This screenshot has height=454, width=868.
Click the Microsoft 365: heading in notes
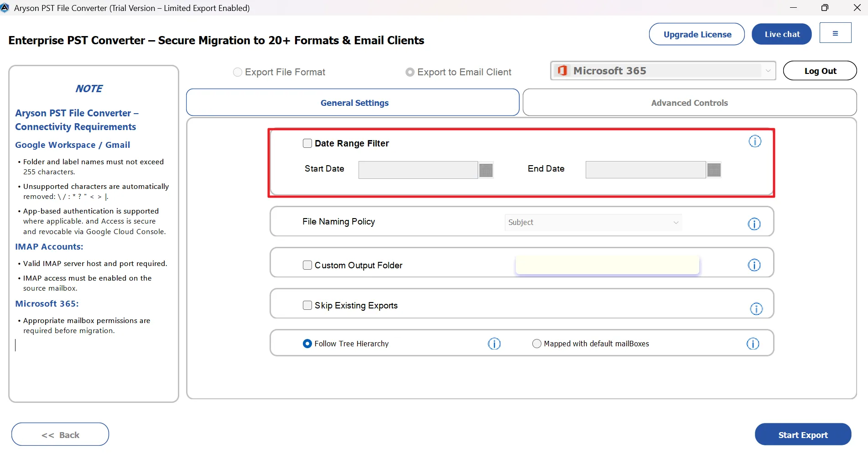[47, 303]
